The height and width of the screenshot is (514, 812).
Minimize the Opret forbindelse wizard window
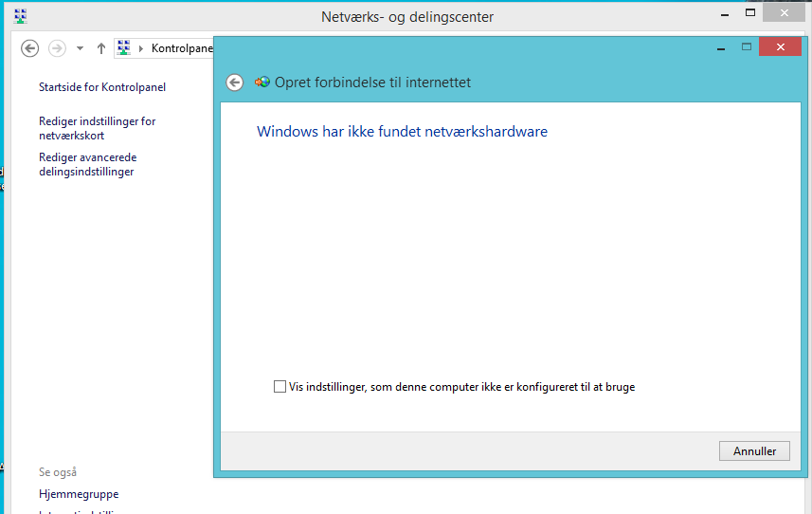[721, 48]
